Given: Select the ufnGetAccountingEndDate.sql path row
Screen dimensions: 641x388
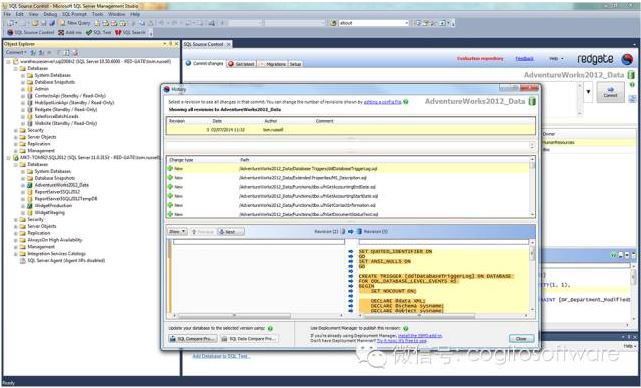Looking at the screenshot, I should [x=347, y=187].
